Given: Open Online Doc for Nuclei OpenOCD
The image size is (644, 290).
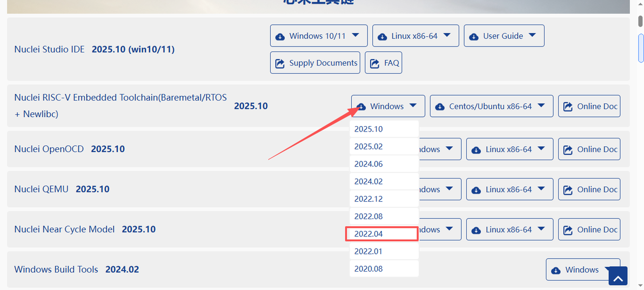Looking at the screenshot, I should pyautogui.click(x=589, y=149).
